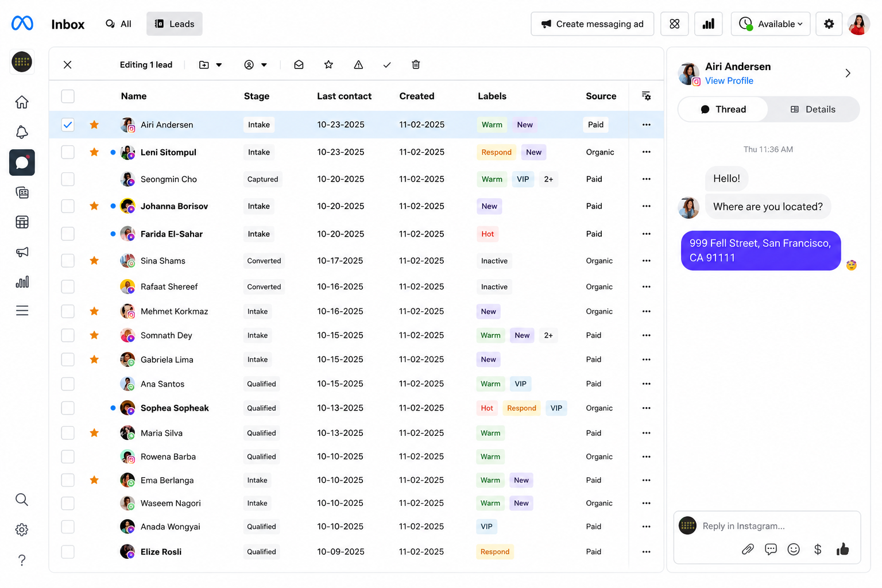Viewport: 882px width, 588px height.
Task: Check Johanna Borisov's checkbox
Action: click(x=68, y=206)
